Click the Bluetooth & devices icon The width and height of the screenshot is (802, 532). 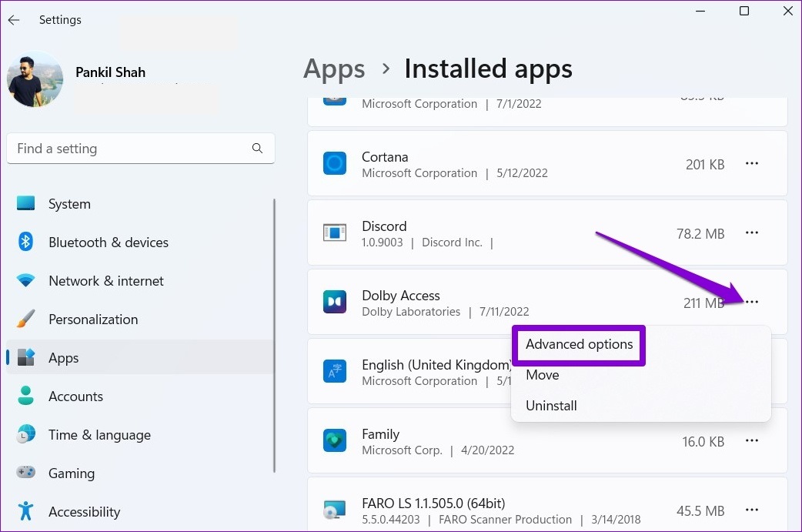[x=26, y=243]
